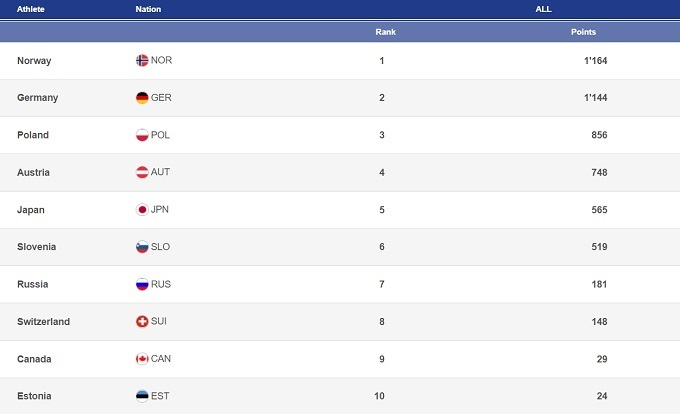The width and height of the screenshot is (680, 414).
Task: Sort by the Points column header
Action: (x=583, y=32)
